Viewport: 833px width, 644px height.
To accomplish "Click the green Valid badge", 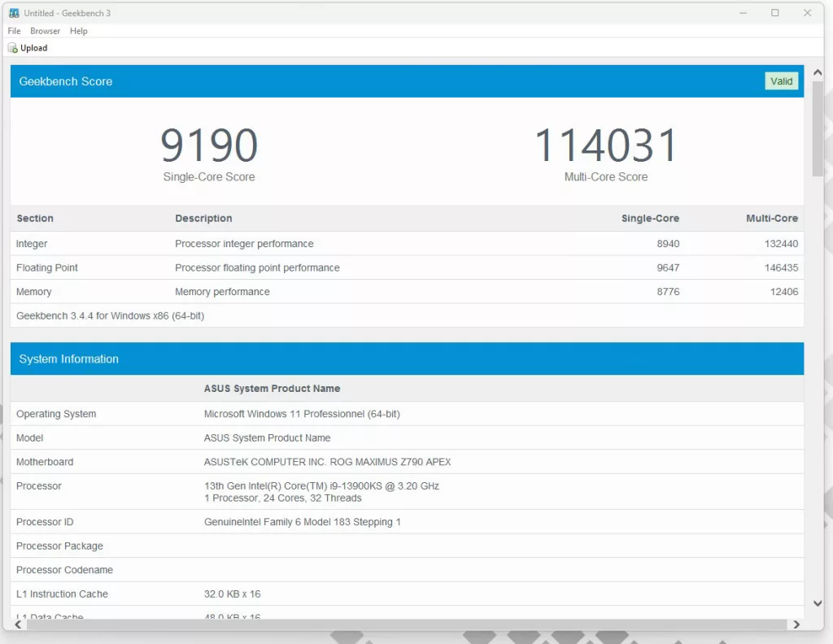I will [x=782, y=81].
